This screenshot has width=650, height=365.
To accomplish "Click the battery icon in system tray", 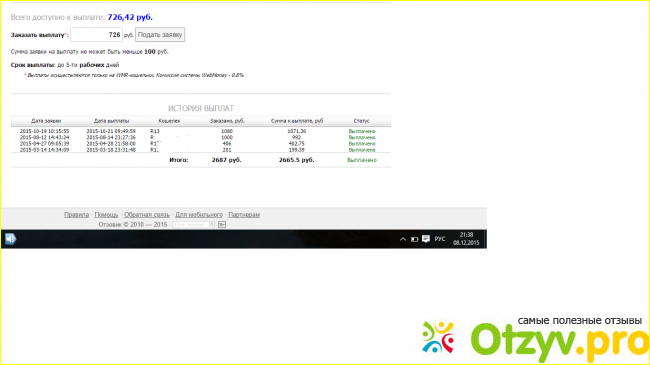I will coord(414,239).
